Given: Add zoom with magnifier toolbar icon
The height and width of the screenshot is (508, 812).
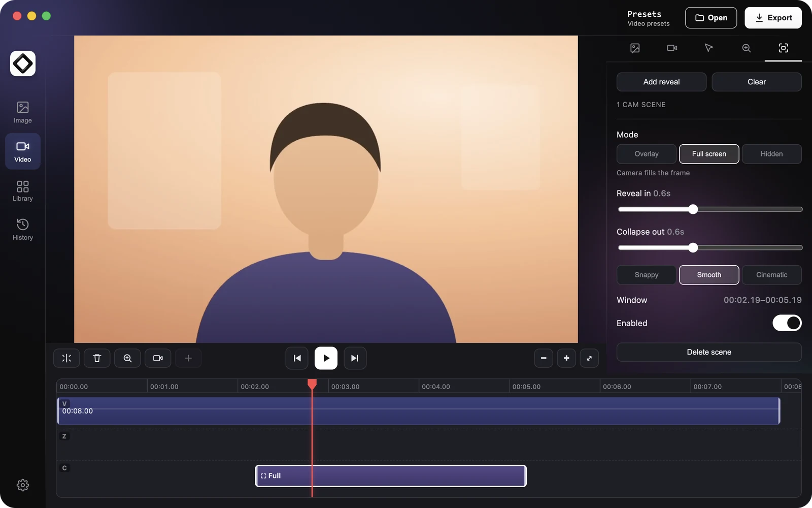Looking at the screenshot, I should pos(127,358).
